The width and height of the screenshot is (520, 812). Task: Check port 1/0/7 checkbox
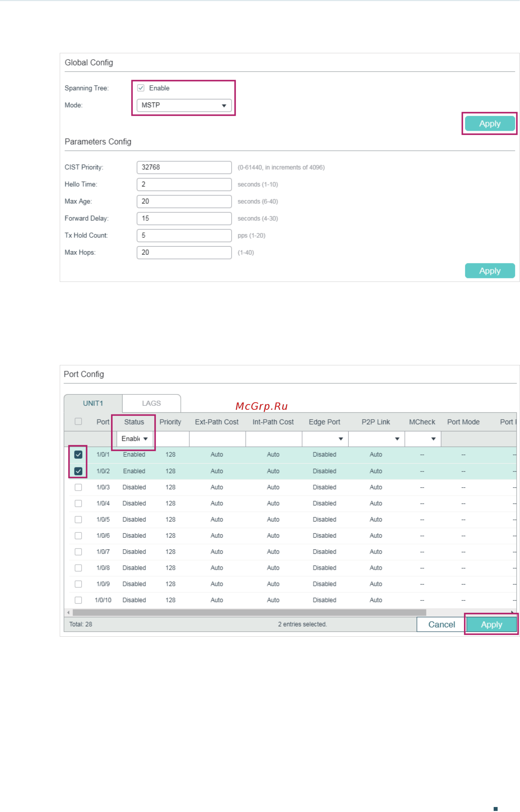coord(78,552)
